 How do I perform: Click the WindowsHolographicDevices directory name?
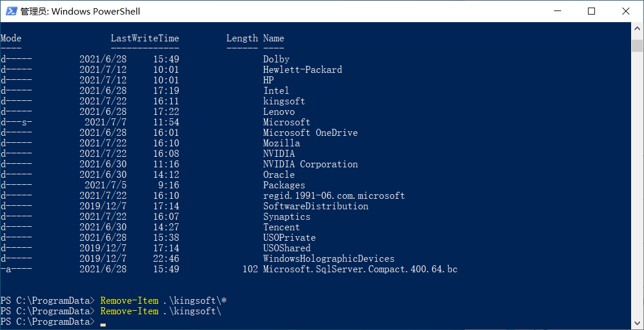point(329,259)
